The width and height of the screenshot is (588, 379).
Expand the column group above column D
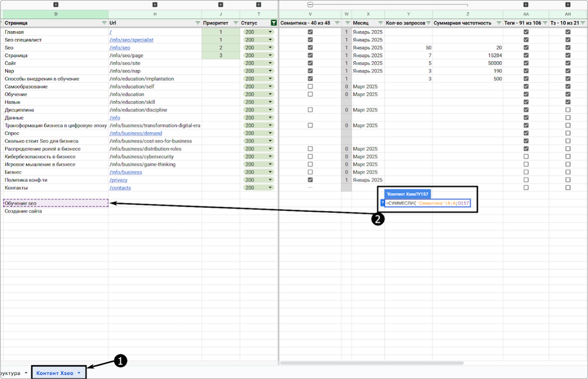pyautogui.click(x=56, y=5)
